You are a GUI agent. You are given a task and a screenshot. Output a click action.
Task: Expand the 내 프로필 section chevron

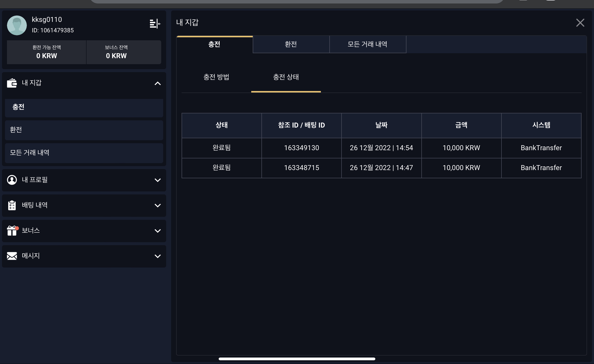pyautogui.click(x=158, y=180)
